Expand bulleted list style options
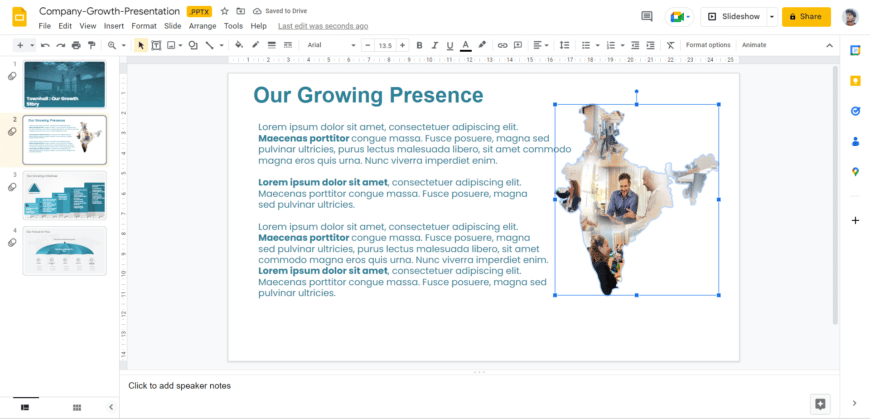Image resolution: width=870 pixels, height=419 pixels. pos(598,45)
